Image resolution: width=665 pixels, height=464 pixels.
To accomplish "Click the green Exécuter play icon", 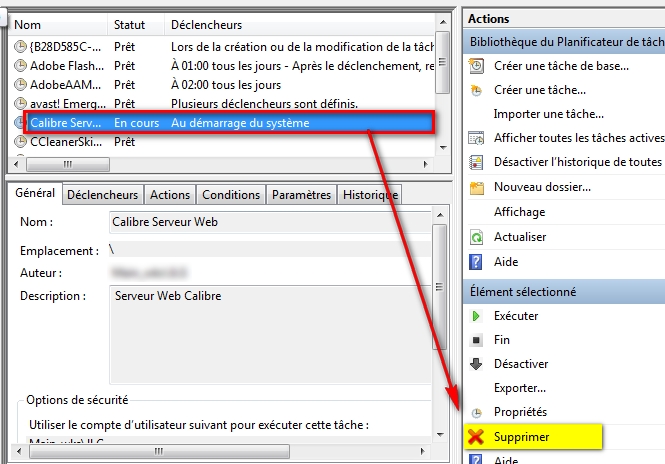I will tap(476, 316).
